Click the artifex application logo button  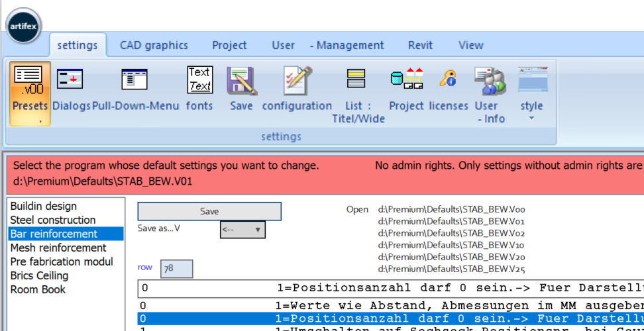tap(25, 26)
